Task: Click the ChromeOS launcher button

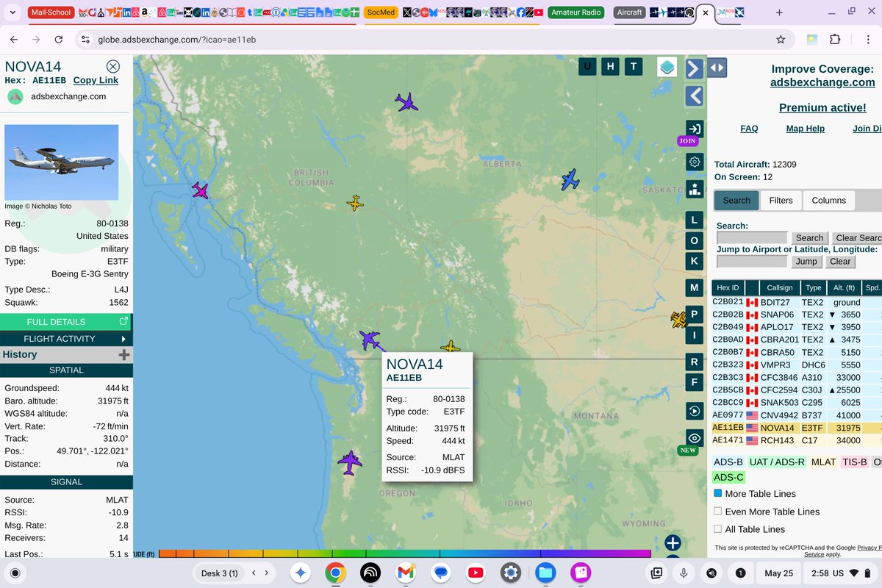Action: pyautogui.click(x=15, y=573)
